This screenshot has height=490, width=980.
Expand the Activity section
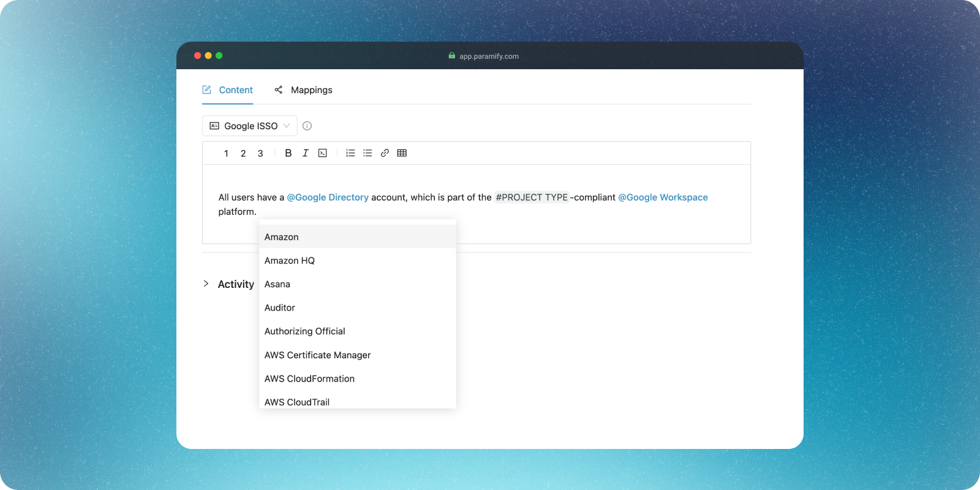tap(206, 284)
